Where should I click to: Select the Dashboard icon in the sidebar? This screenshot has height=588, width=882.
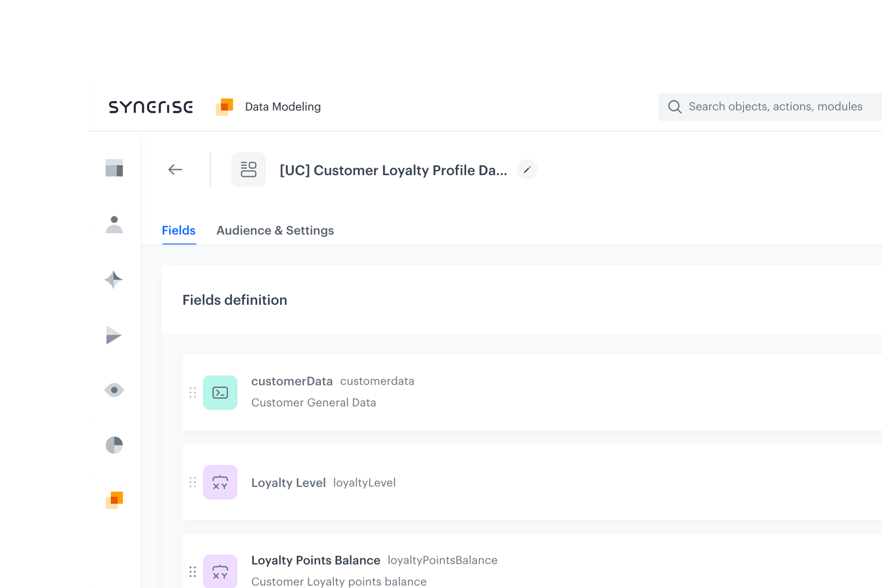click(x=114, y=169)
